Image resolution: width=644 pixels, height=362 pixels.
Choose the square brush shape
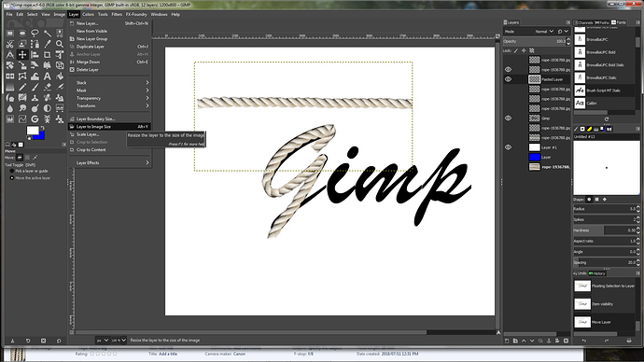click(x=596, y=200)
